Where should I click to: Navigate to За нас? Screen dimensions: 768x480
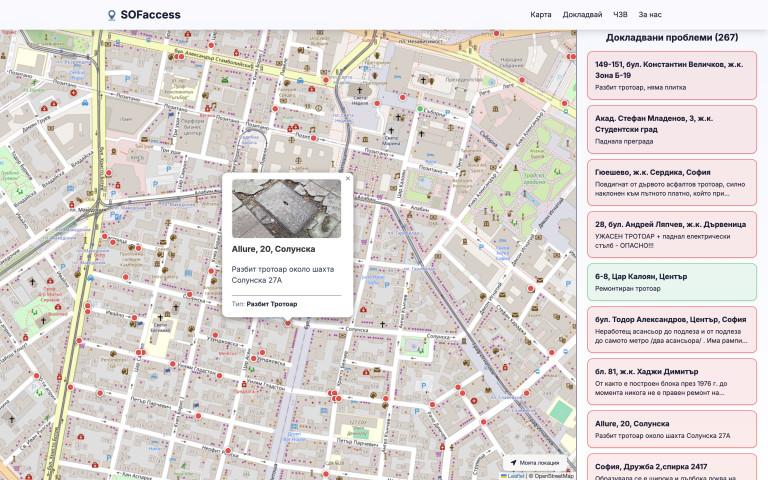pyautogui.click(x=650, y=15)
